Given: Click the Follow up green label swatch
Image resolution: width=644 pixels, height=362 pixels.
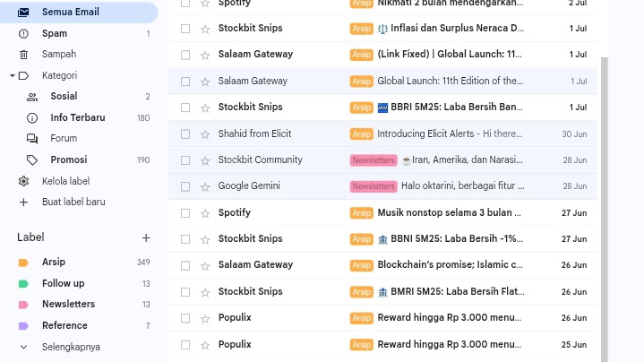Looking at the screenshot, I should point(24,283).
